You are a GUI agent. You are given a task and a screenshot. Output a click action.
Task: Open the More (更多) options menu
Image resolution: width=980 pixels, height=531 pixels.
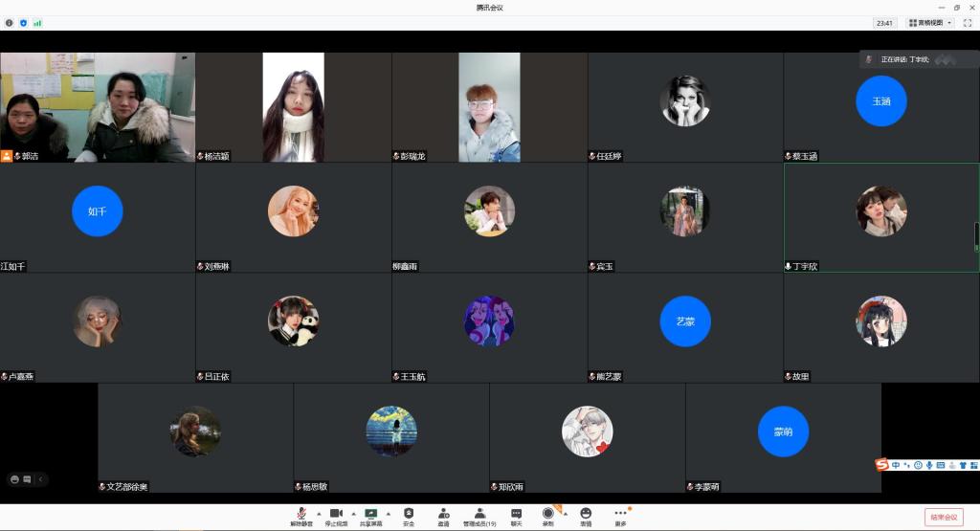coord(620,515)
